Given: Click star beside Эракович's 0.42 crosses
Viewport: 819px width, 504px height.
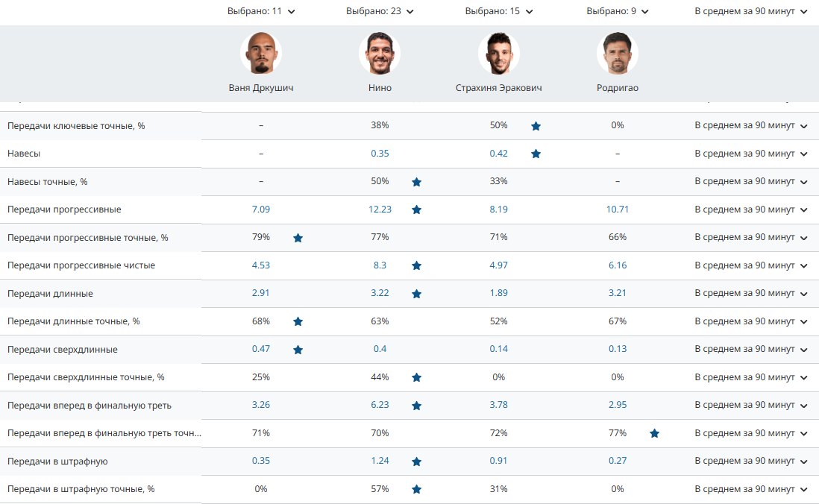Looking at the screenshot, I should tap(536, 154).
